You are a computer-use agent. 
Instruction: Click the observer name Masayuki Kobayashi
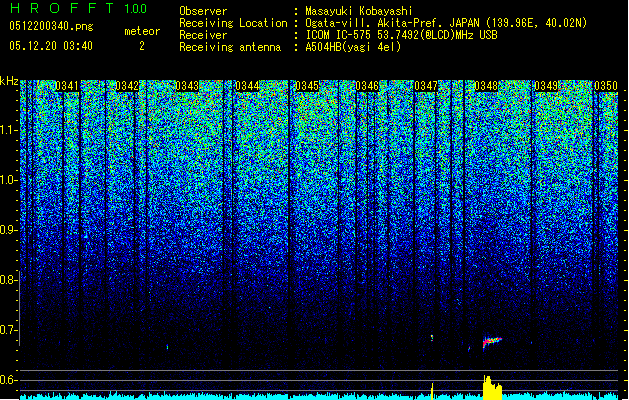[x=359, y=11]
